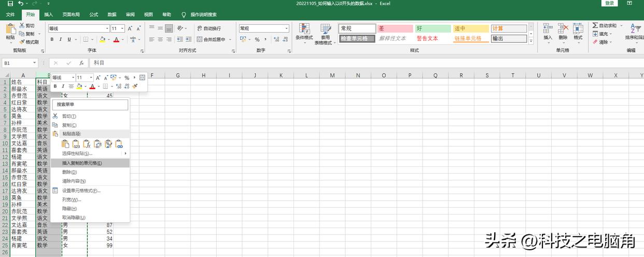This screenshot has width=644, height=257.
Task: Open the Name Box dropdown arrow
Action: (35, 63)
